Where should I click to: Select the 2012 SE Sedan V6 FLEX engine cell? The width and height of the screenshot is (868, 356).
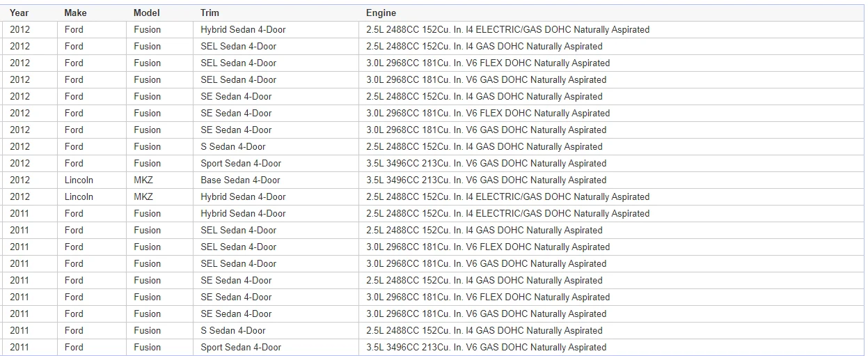(x=488, y=113)
